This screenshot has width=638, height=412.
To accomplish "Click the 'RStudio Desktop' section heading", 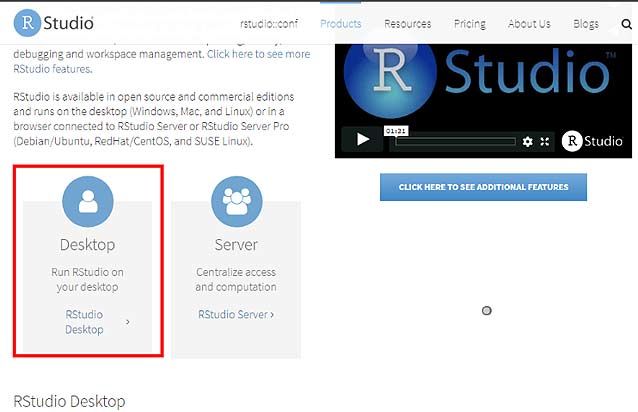I will 69,401.
